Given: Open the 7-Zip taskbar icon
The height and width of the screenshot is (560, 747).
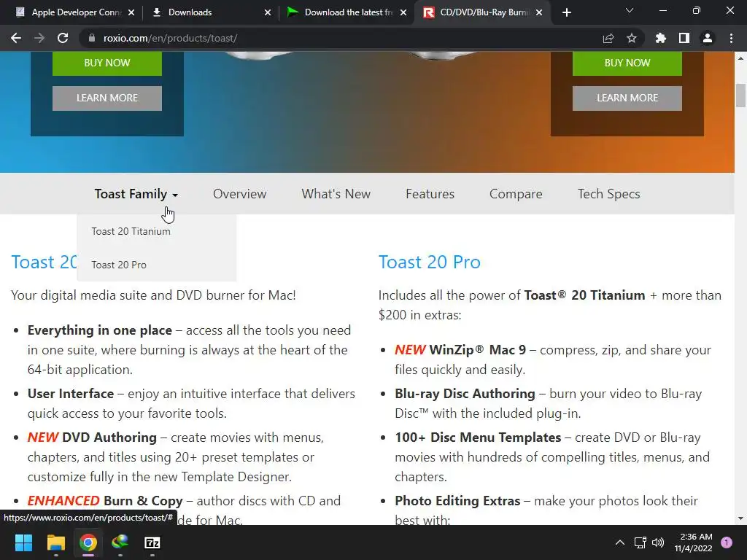Looking at the screenshot, I should pos(152,542).
